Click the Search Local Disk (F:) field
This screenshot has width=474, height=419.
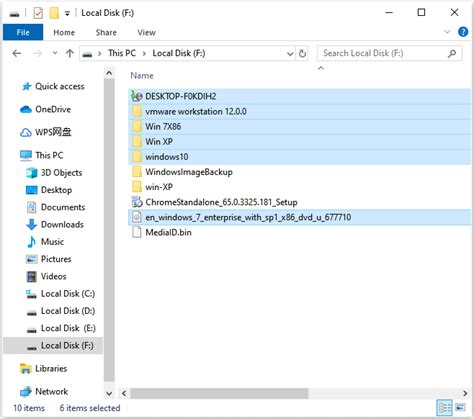(389, 53)
